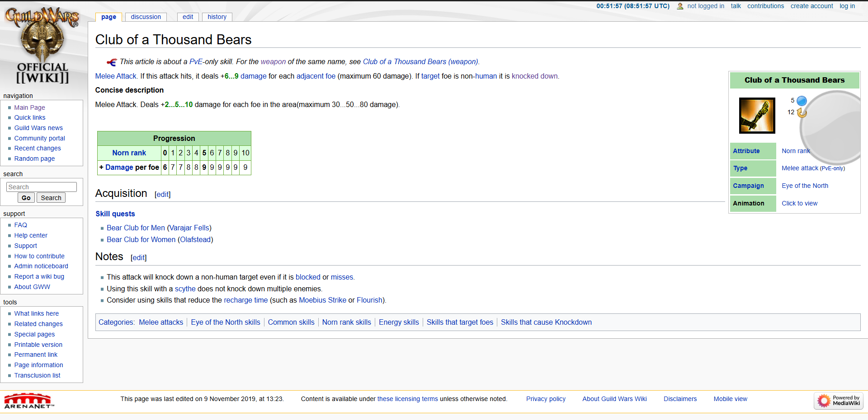Open Disclaimers footer link

tap(680, 399)
